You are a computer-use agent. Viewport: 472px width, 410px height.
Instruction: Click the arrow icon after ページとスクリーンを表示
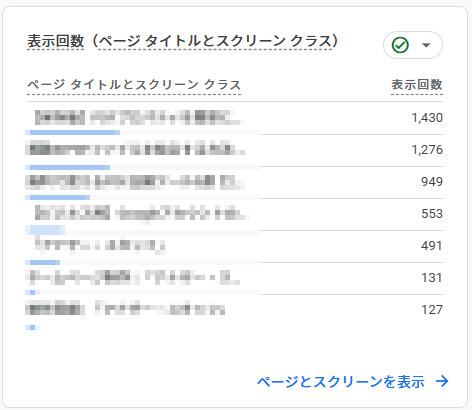442,381
